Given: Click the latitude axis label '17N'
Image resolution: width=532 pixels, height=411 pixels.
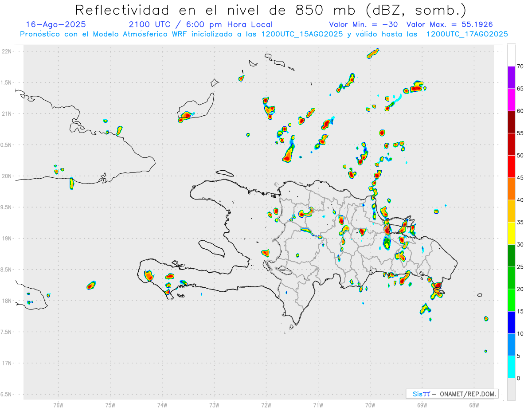Looking at the screenshot, I should [x=8, y=363].
